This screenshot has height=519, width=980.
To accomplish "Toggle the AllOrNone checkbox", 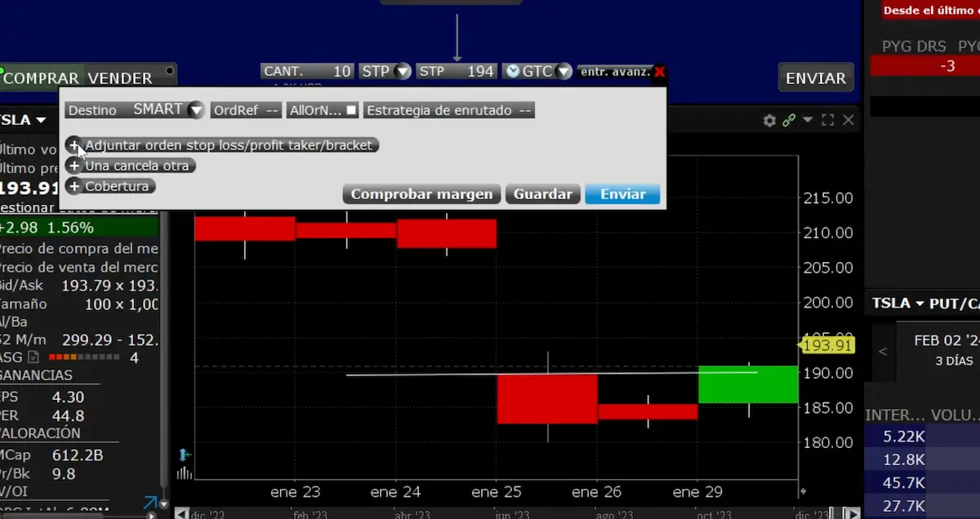I will (351, 110).
